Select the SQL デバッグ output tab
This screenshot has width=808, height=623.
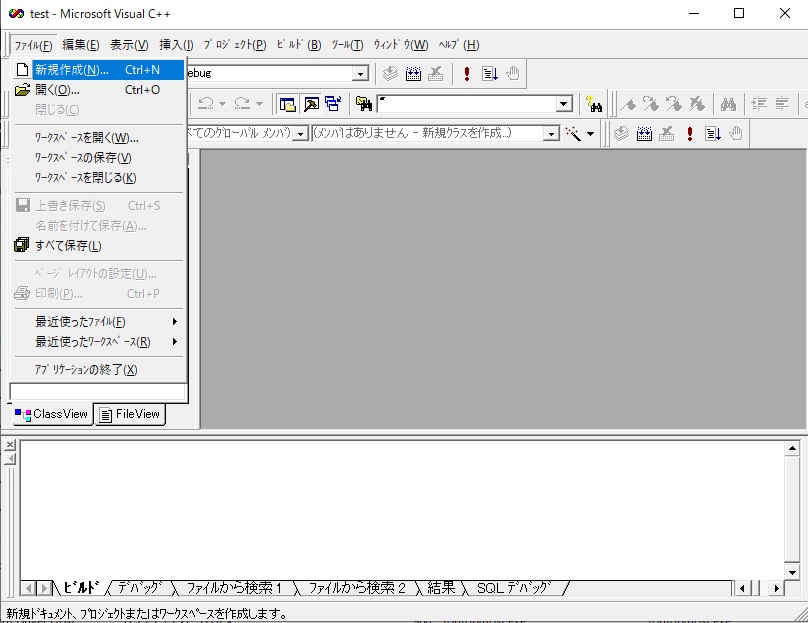[514, 588]
